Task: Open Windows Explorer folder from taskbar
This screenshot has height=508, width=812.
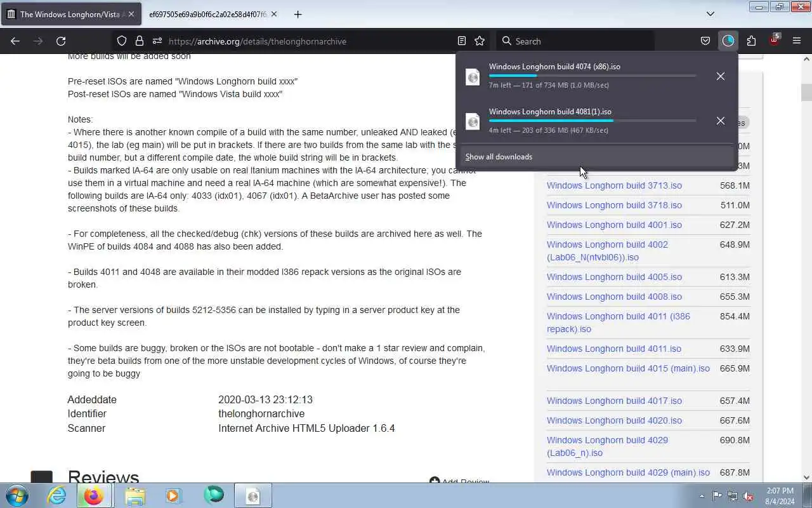Action: point(134,495)
